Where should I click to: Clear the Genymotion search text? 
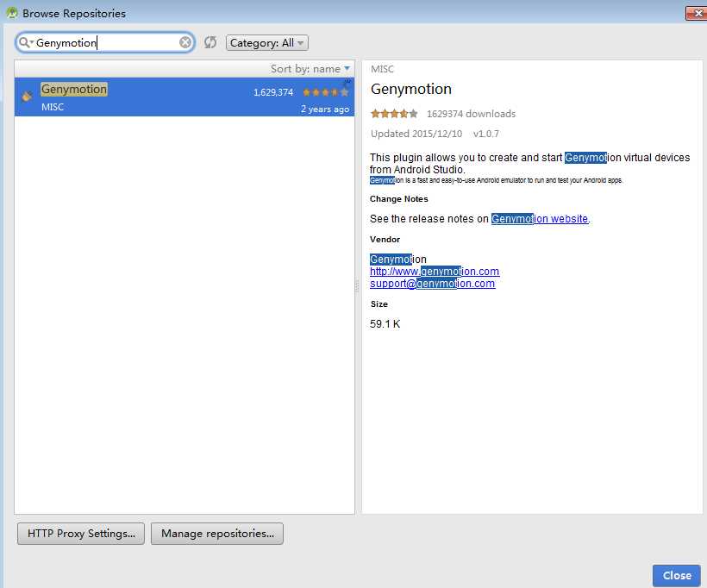[185, 42]
